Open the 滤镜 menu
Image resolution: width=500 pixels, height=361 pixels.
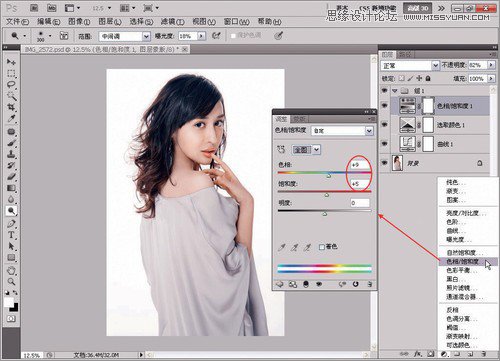point(172,22)
